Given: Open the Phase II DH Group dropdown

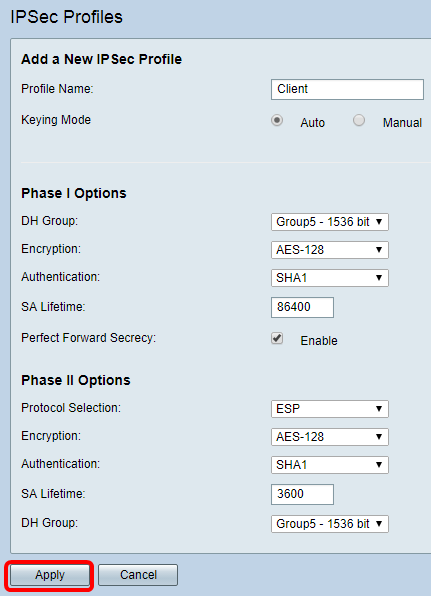Looking at the screenshot, I should (x=330, y=524).
